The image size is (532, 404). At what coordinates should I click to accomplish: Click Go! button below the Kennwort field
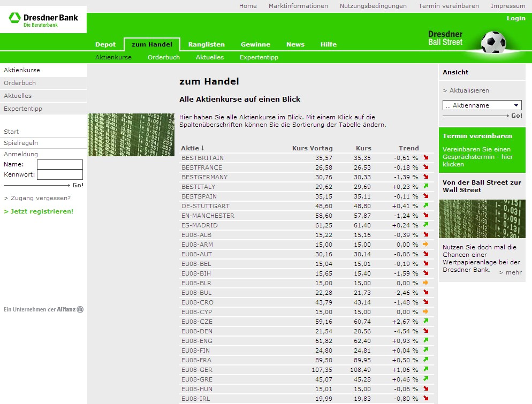[x=78, y=185]
